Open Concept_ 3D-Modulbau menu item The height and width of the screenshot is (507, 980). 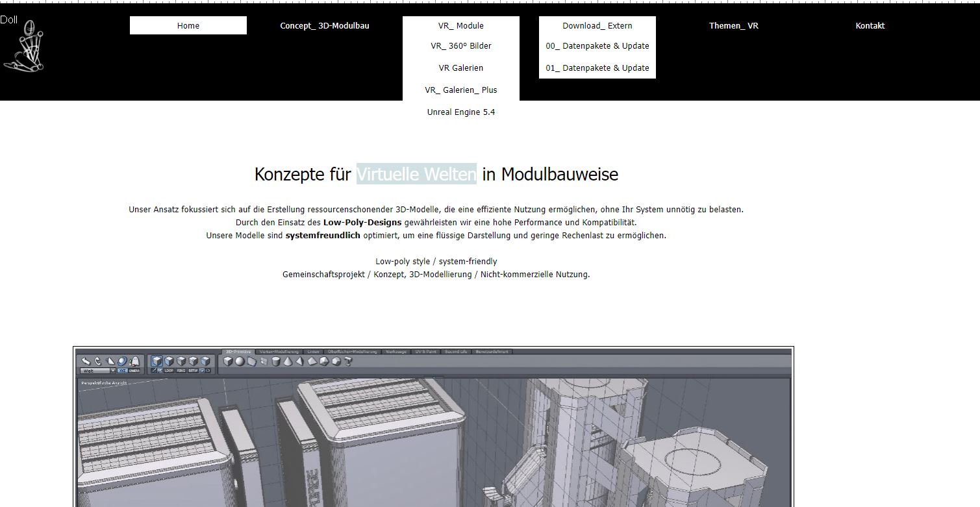(x=325, y=25)
